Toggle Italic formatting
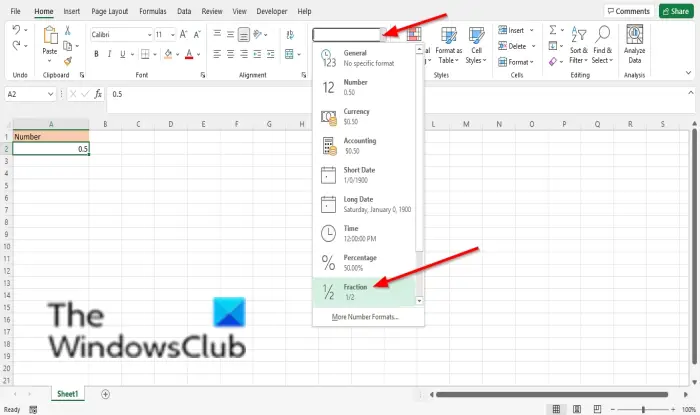 pos(109,54)
